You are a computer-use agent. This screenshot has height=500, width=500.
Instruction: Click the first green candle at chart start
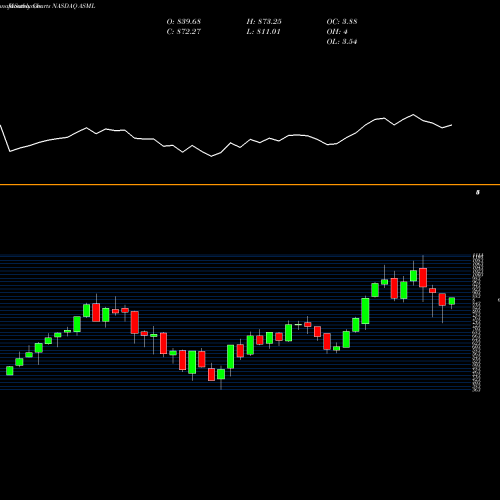click(x=10, y=371)
